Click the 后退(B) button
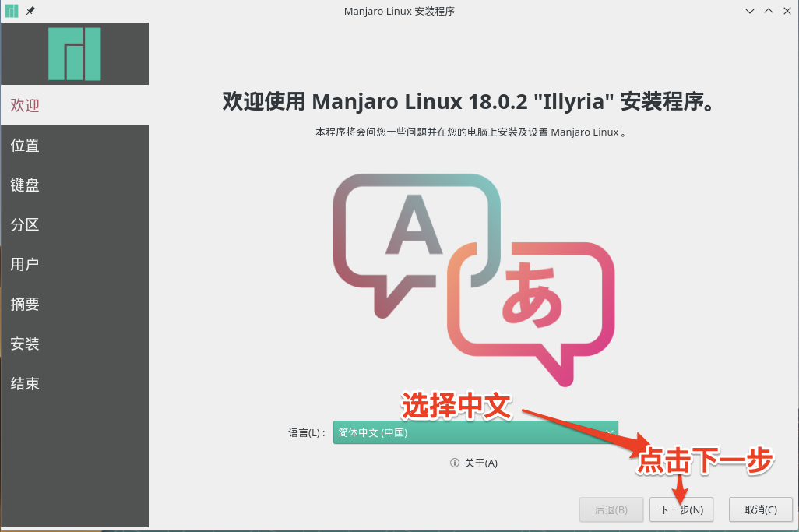Screen dimensions: 799x532 pyautogui.click(x=611, y=509)
